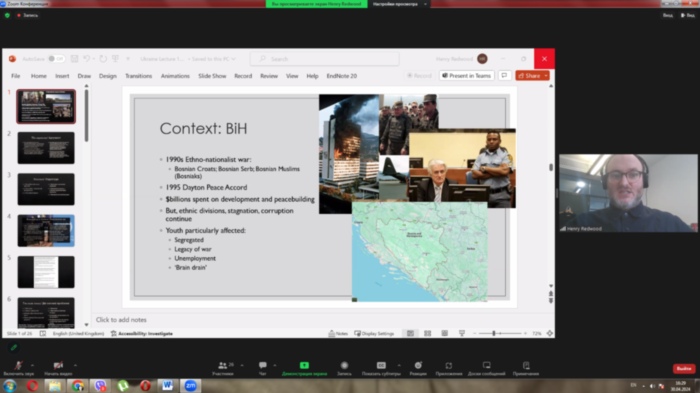Toggle the AutoSave switch
Image resolution: width=700 pixels, height=393 pixels.
coord(57,59)
